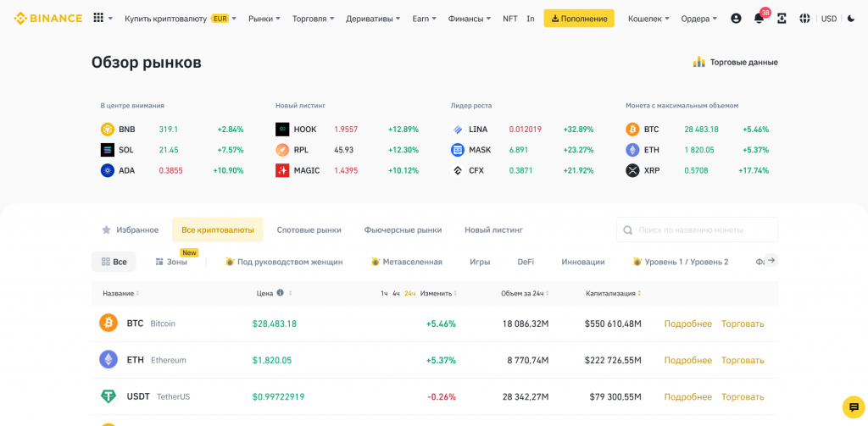The image size is (868, 426).
Task: Click the app download QR icon
Action: (x=782, y=19)
